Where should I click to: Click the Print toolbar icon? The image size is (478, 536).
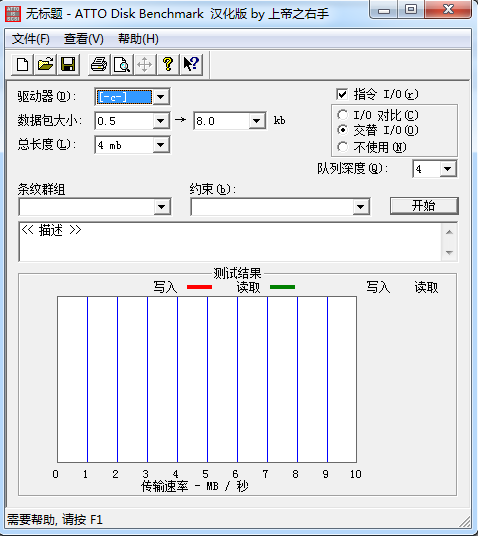(99, 64)
